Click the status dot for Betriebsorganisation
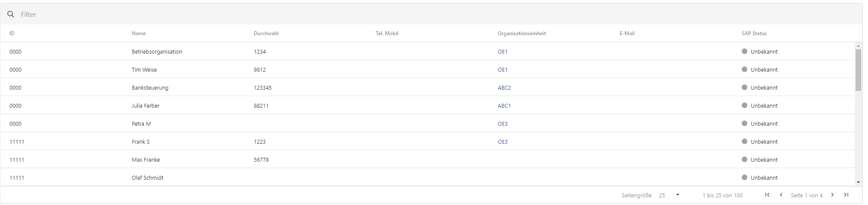Screen dimensions: 868x205 click(x=744, y=51)
